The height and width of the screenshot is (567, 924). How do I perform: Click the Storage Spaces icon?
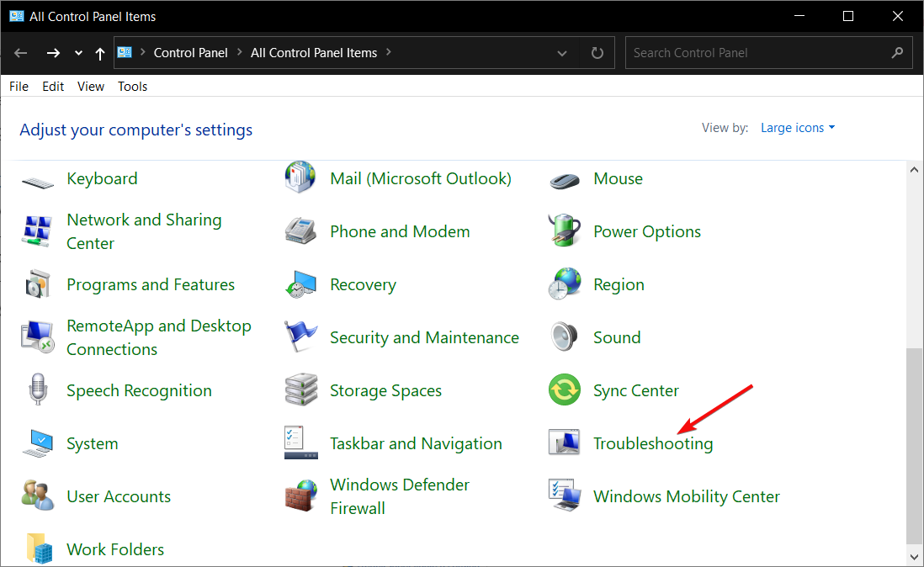(300, 389)
